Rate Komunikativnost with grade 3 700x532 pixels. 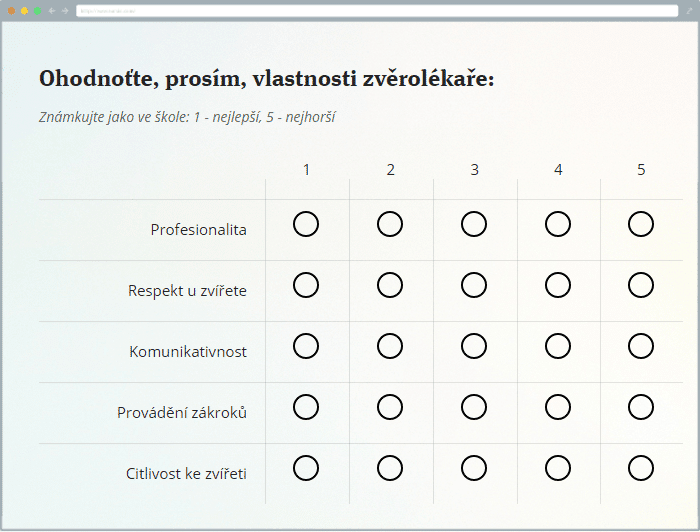(474, 346)
